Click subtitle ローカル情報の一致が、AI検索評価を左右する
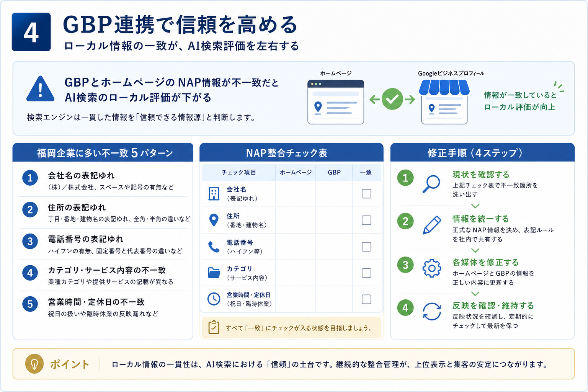Image resolution: width=588 pixels, height=392 pixels. click(181, 46)
